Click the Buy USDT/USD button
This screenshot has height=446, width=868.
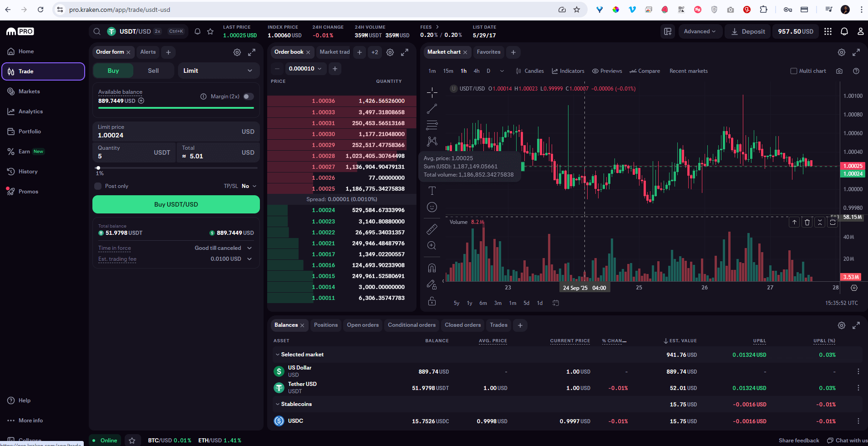[176, 204]
